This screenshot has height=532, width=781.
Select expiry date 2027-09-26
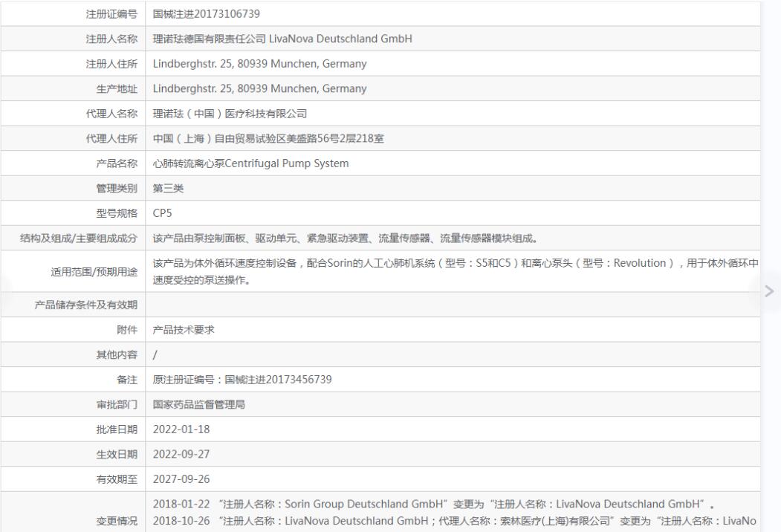(x=181, y=479)
